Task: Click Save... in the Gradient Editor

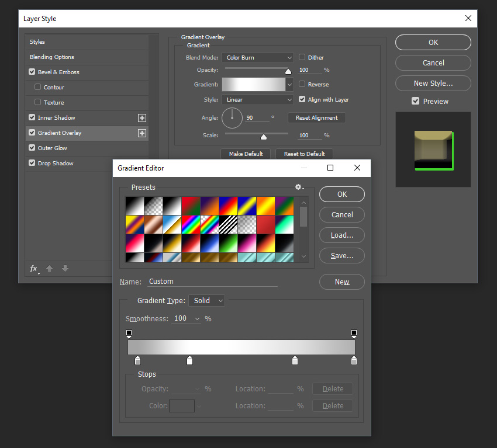Action: [341, 255]
